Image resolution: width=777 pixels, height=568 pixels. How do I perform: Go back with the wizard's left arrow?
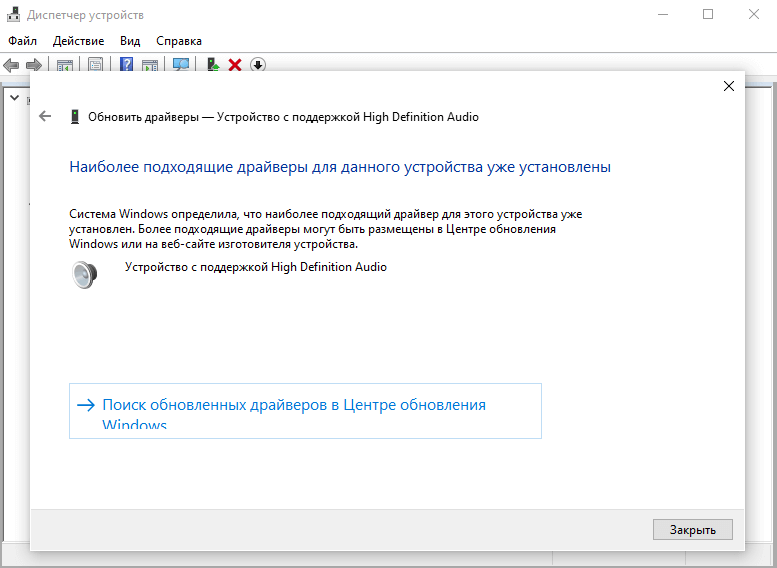45,116
